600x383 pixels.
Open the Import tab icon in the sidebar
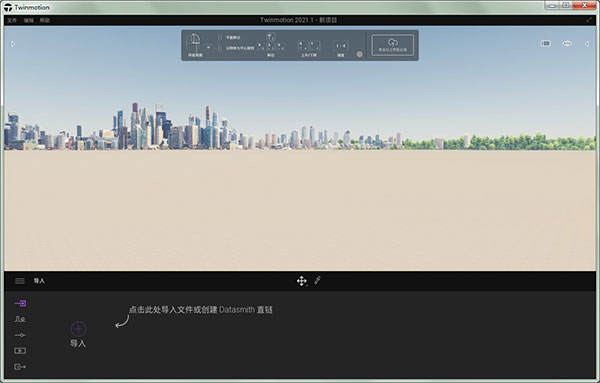point(20,303)
